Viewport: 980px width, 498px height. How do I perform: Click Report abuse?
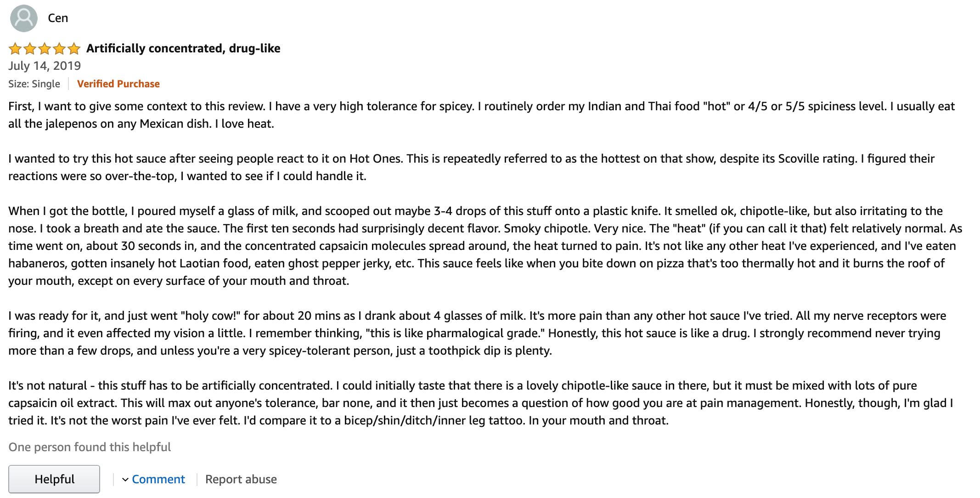[241, 479]
